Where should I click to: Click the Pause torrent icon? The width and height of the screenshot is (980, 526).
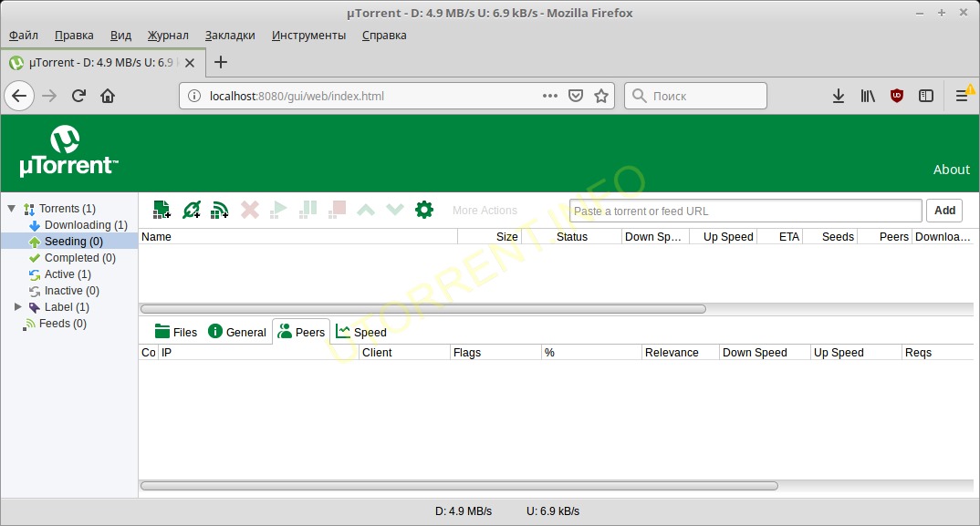coord(308,210)
